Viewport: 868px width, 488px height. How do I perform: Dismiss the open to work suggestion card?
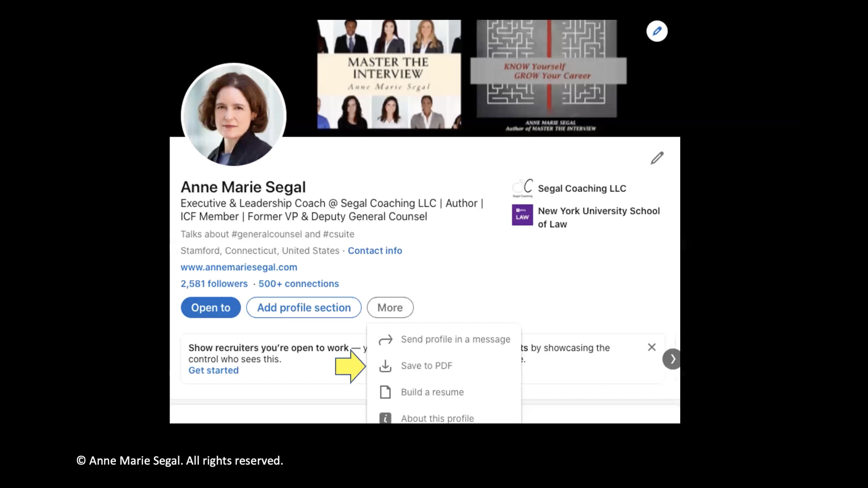(x=651, y=347)
